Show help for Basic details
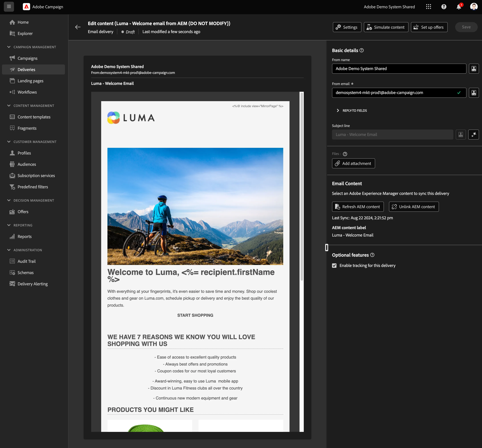Screen dimensions: 482x448 (362, 50)
